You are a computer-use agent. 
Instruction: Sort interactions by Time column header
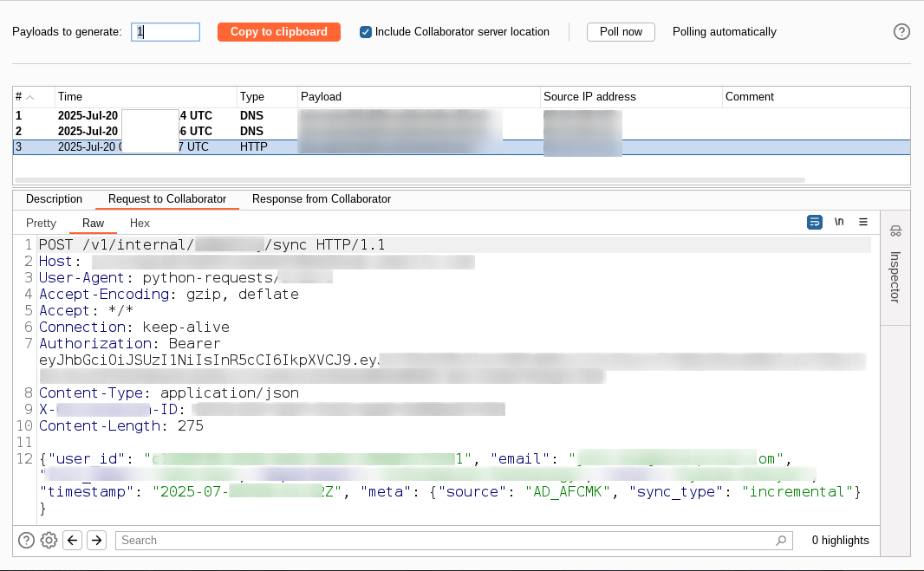click(x=146, y=97)
